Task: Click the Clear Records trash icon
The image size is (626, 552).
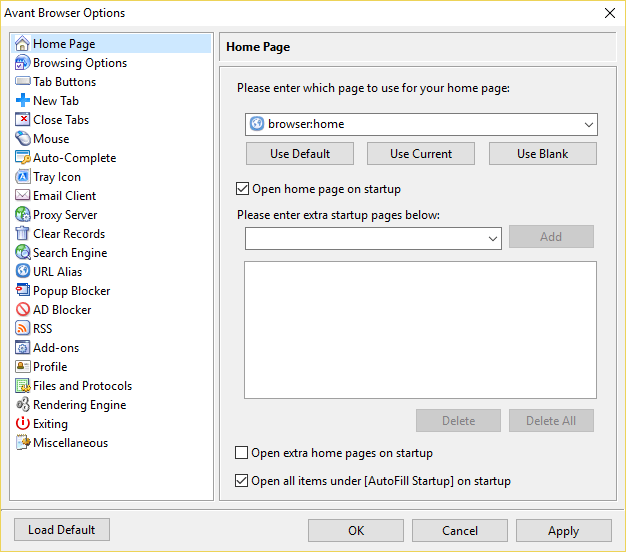Action: click(22, 233)
